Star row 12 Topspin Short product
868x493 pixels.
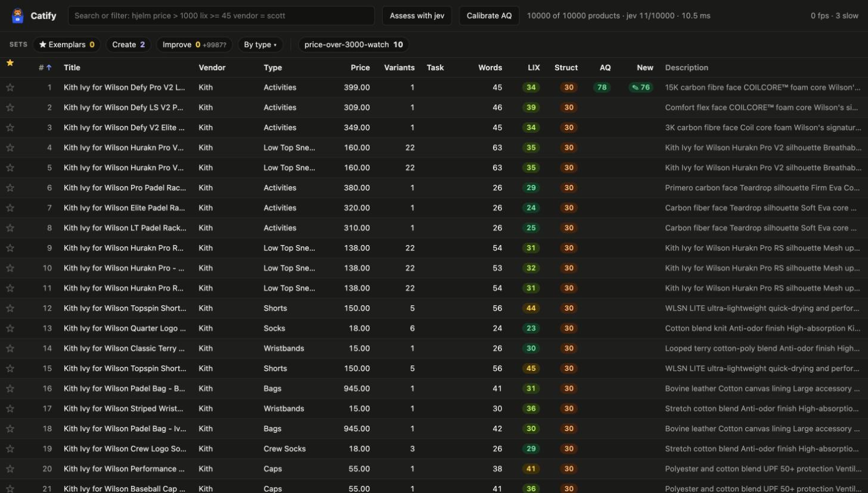pos(10,308)
